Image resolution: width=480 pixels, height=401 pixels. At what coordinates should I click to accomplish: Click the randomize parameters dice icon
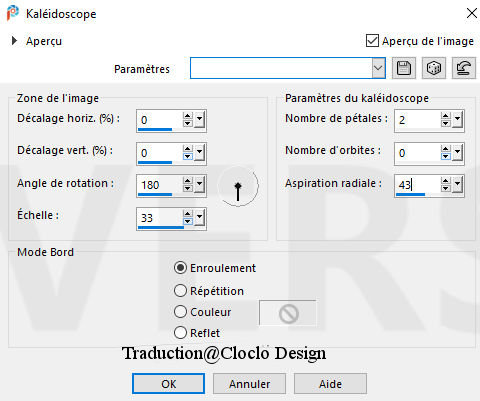tap(434, 68)
